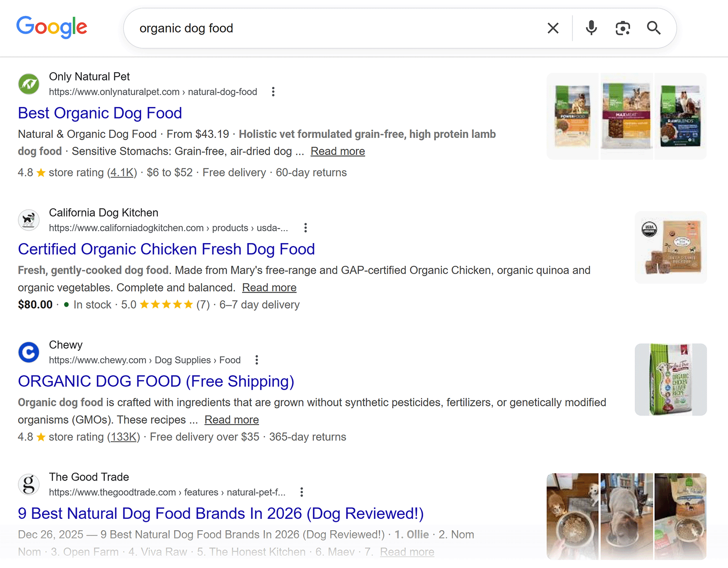Open Certified Organic Chicken Fresh Dog Food

click(166, 249)
